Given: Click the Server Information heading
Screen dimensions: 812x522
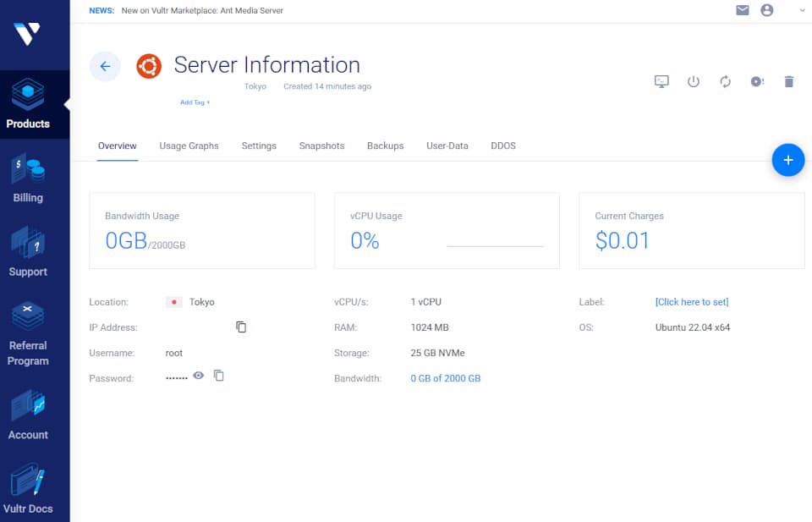Looking at the screenshot, I should tap(266, 65).
